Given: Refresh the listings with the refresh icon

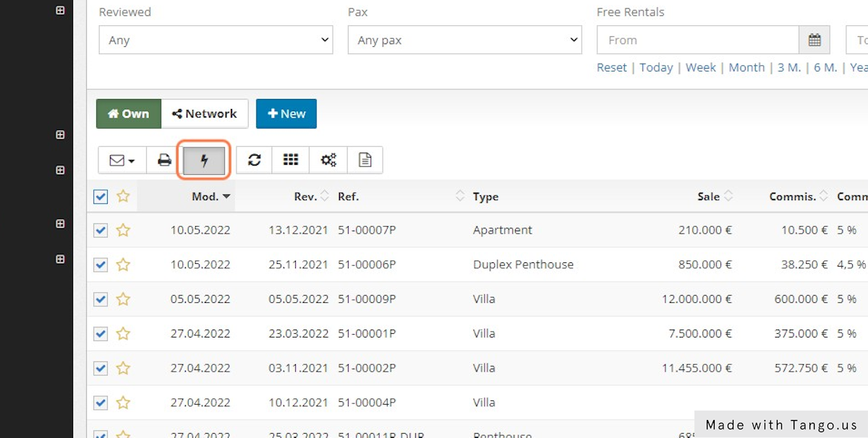Looking at the screenshot, I should [254, 160].
